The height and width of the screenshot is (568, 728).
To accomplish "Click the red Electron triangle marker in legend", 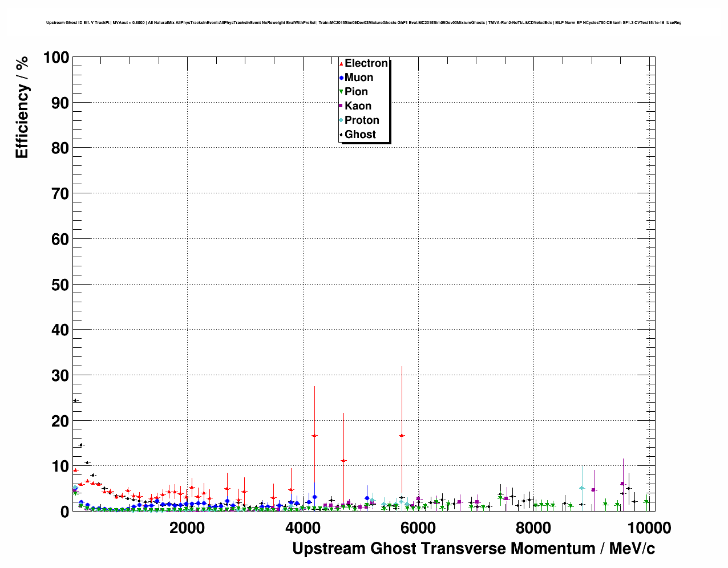I will coord(341,63).
